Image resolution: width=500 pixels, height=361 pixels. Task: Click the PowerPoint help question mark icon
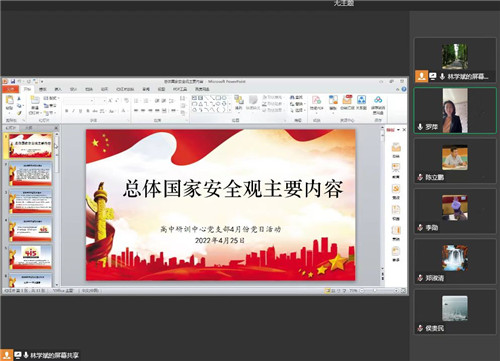click(404, 89)
